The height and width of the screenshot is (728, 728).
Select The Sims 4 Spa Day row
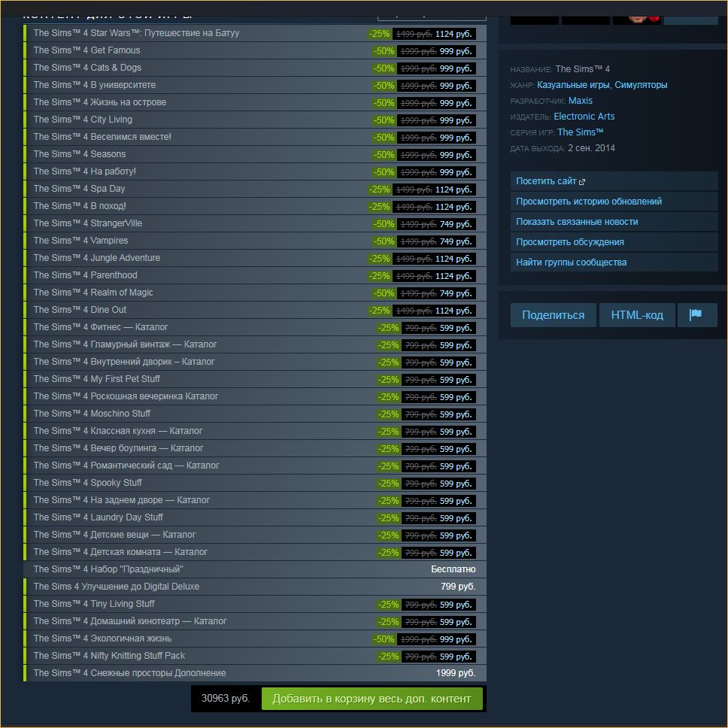[255, 189]
